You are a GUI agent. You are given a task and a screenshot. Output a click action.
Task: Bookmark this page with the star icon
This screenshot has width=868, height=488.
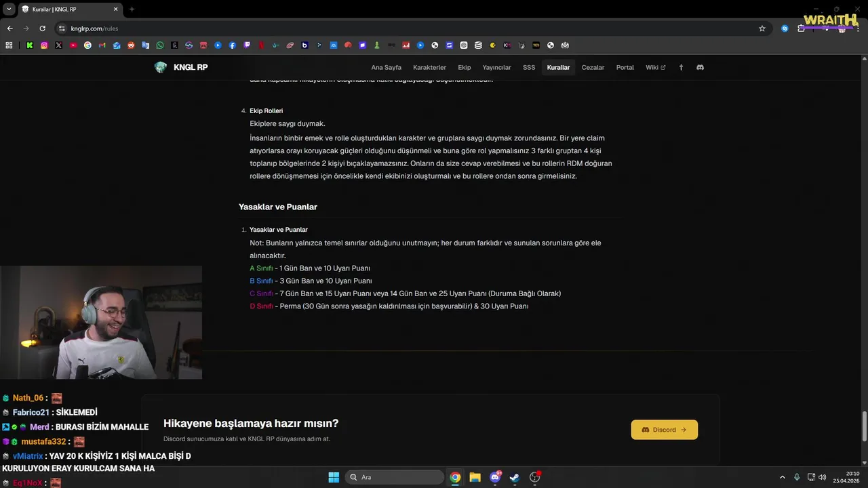tap(762, 28)
